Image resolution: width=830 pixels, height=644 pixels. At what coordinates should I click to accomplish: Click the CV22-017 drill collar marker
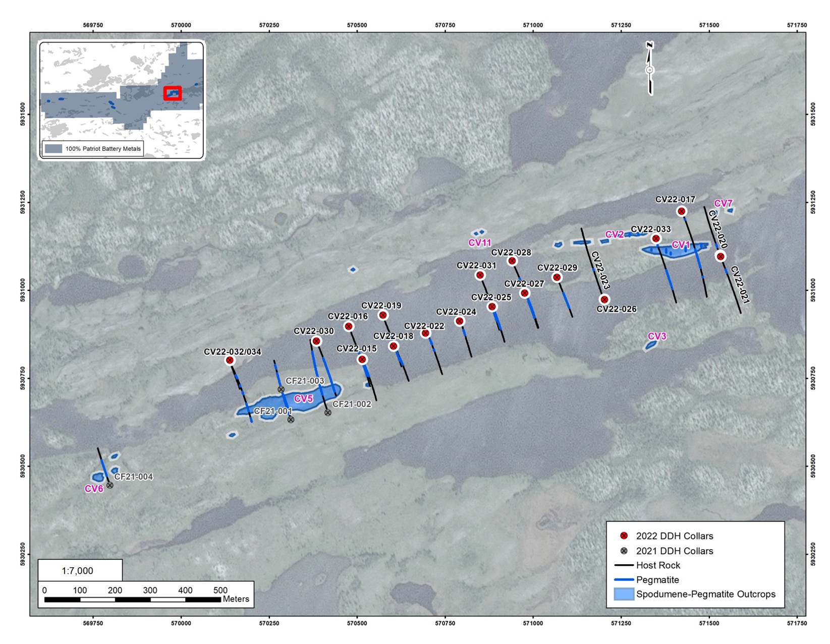[x=681, y=211]
